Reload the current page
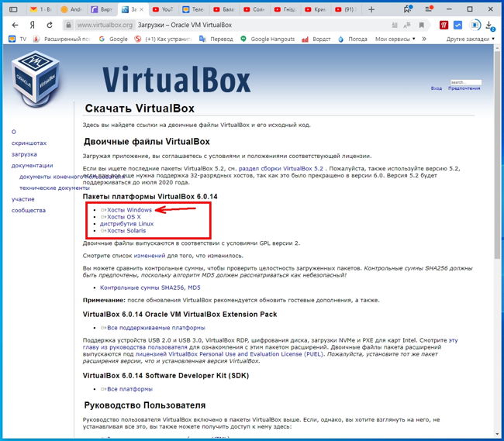 point(50,25)
